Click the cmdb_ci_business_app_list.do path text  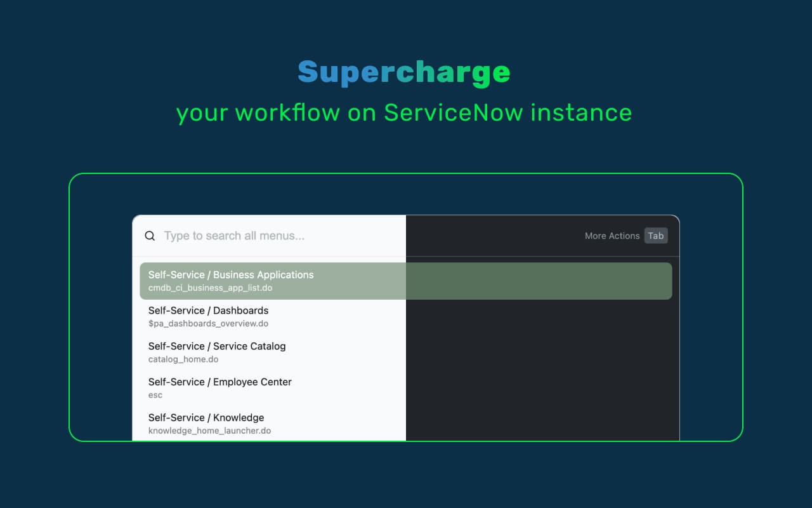210,288
